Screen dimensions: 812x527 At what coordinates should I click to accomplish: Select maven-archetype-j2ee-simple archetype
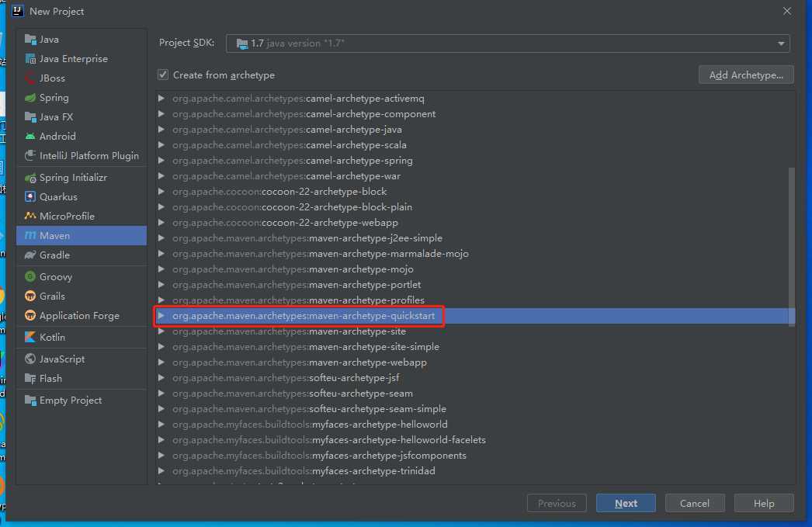(x=475, y=238)
